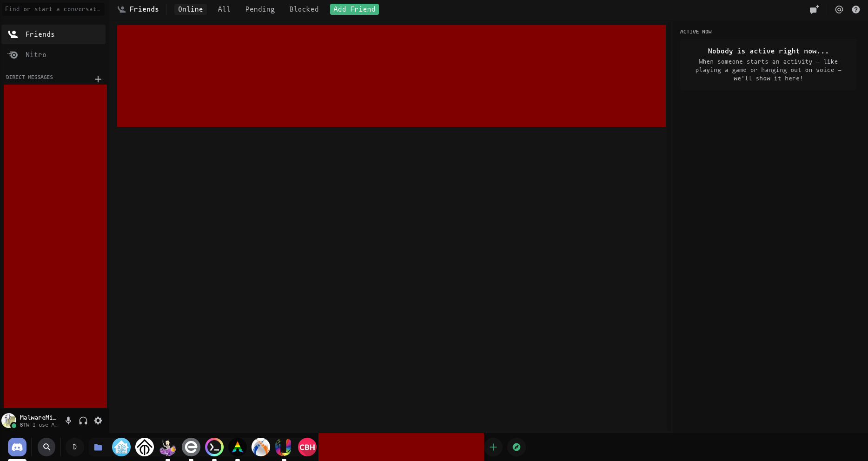Open the Pending friend requests tab
This screenshot has width=868, height=461.
coord(260,9)
